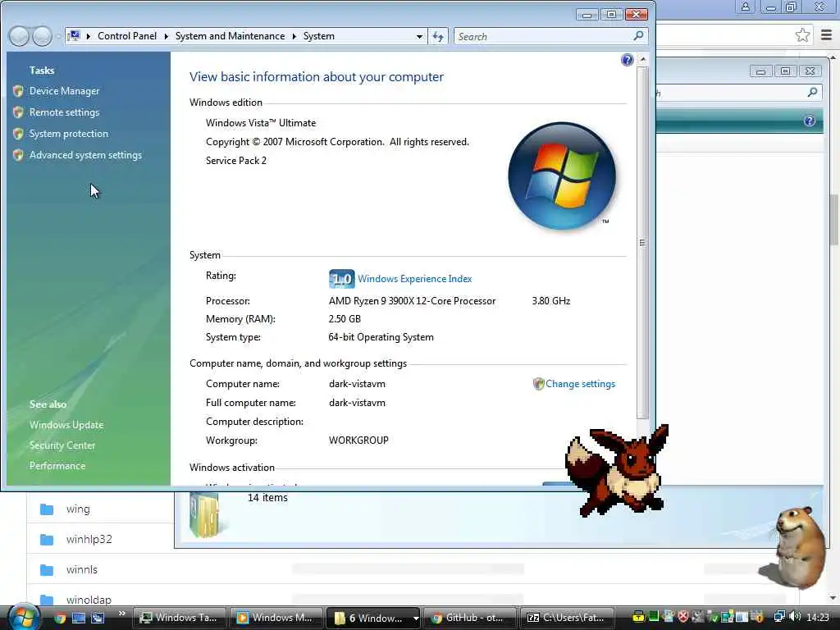Open Performance under See also
Image resolution: width=840 pixels, height=630 pixels.
pyautogui.click(x=57, y=466)
